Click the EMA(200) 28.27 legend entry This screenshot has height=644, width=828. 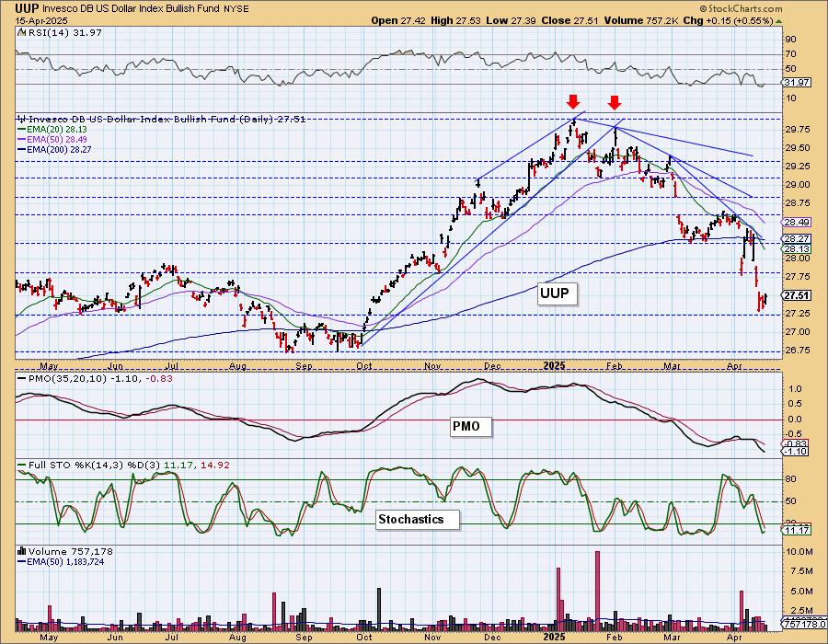pyautogui.click(x=54, y=149)
